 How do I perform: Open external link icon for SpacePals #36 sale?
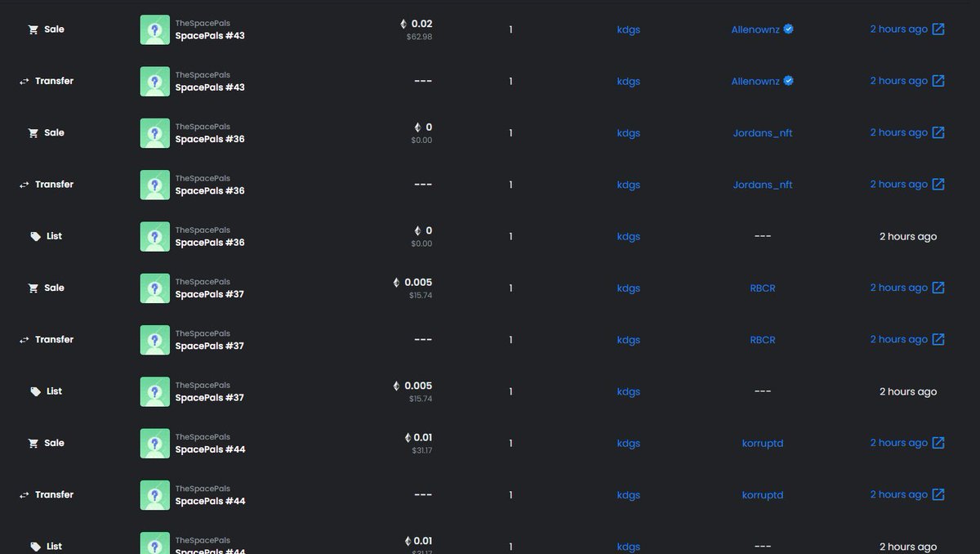pos(938,132)
